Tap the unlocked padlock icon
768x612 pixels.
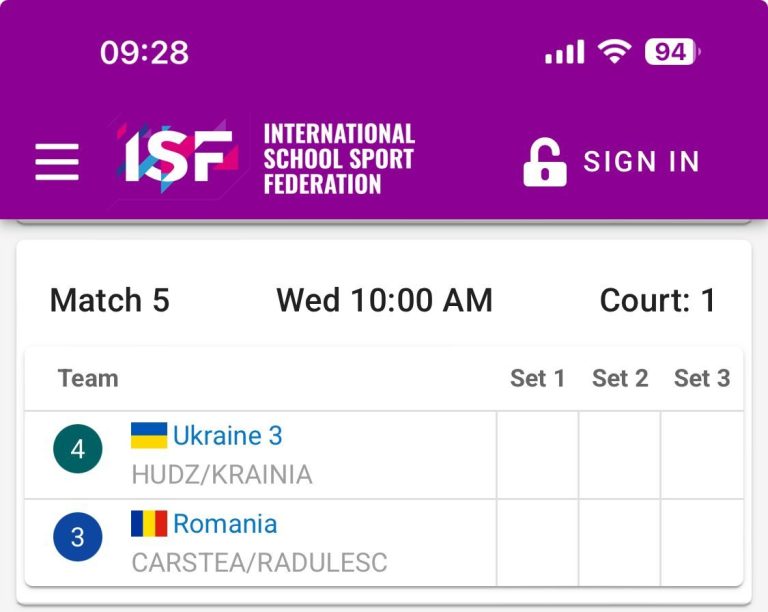coord(545,162)
